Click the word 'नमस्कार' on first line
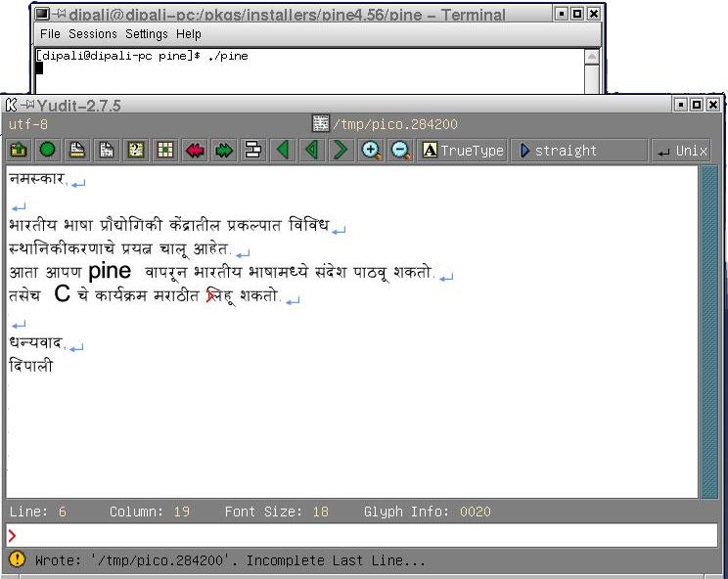Viewport: 728px width, 579px height. pos(36,179)
